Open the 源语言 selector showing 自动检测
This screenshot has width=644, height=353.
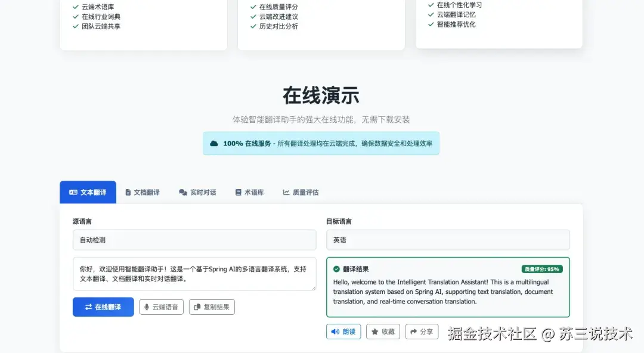(194, 240)
